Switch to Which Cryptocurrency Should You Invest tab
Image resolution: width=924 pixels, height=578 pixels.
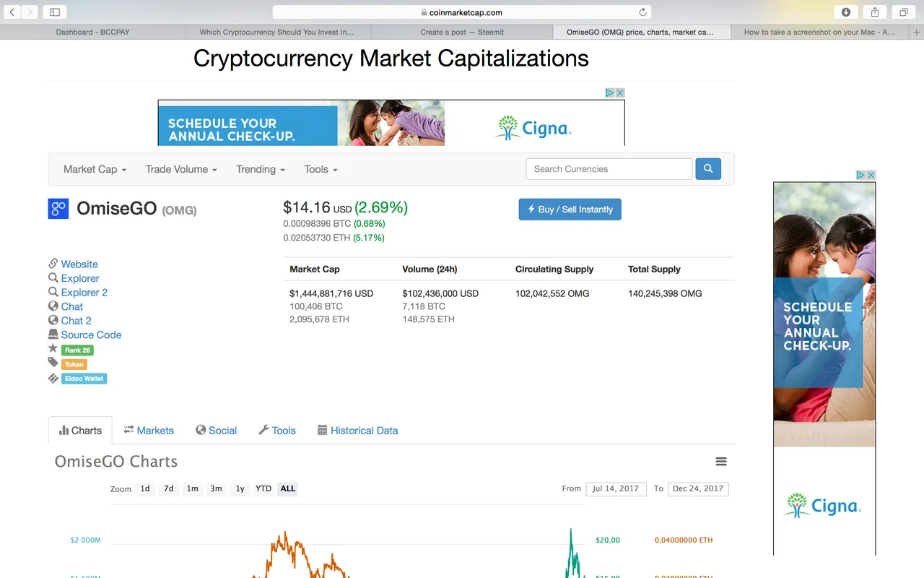277,33
